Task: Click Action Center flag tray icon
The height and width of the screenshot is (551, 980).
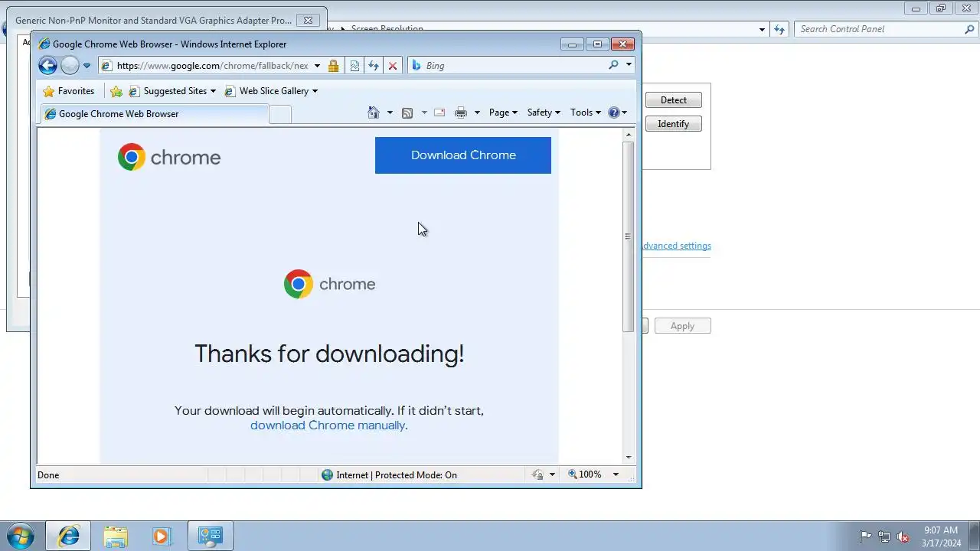Action: (865, 536)
